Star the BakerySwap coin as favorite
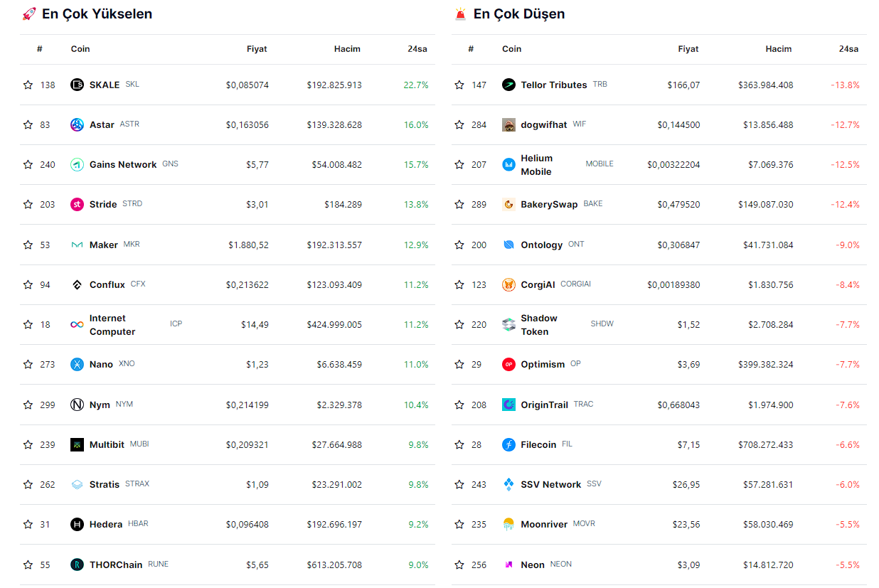879x588 pixels. tap(459, 205)
